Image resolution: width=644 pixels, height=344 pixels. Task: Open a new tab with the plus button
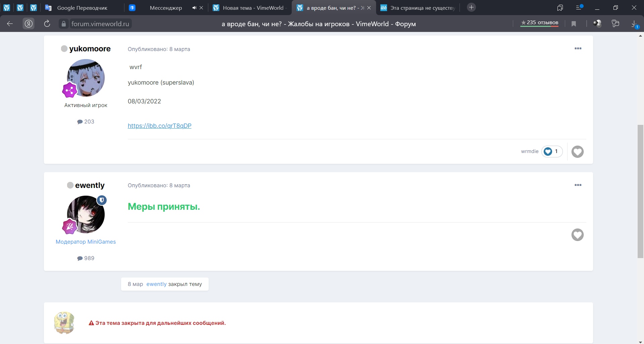471,7
